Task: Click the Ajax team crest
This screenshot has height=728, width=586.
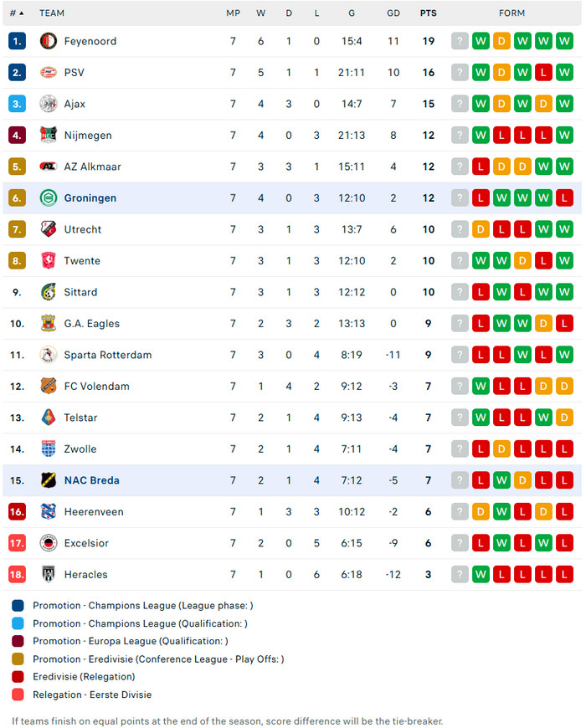Action: [49, 104]
